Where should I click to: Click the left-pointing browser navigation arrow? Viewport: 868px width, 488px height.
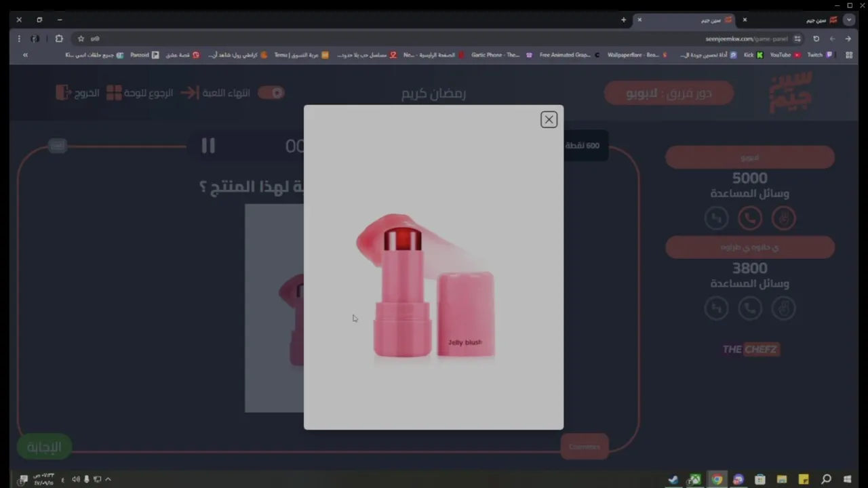coord(832,39)
